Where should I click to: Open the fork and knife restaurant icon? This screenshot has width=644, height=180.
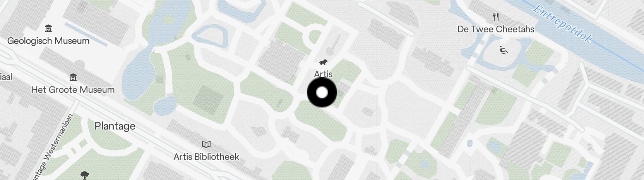pos(496,17)
